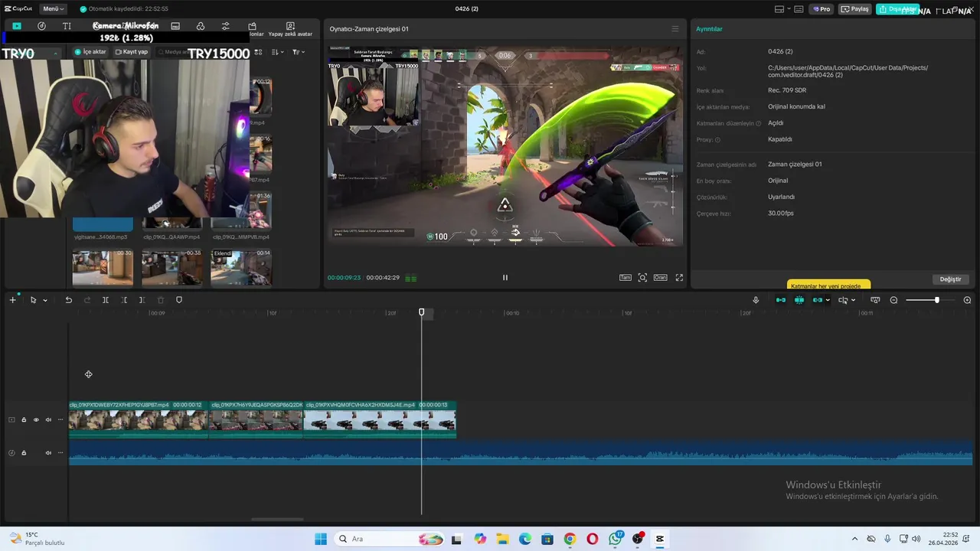The image size is (980, 551).
Task: Delete left of playhead icon
Action: 124,300
